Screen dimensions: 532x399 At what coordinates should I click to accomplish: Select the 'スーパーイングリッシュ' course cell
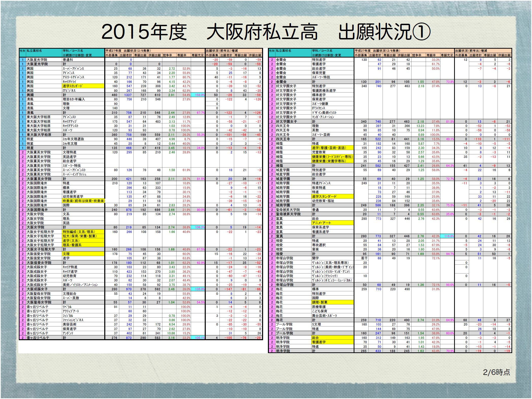tap(83, 174)
